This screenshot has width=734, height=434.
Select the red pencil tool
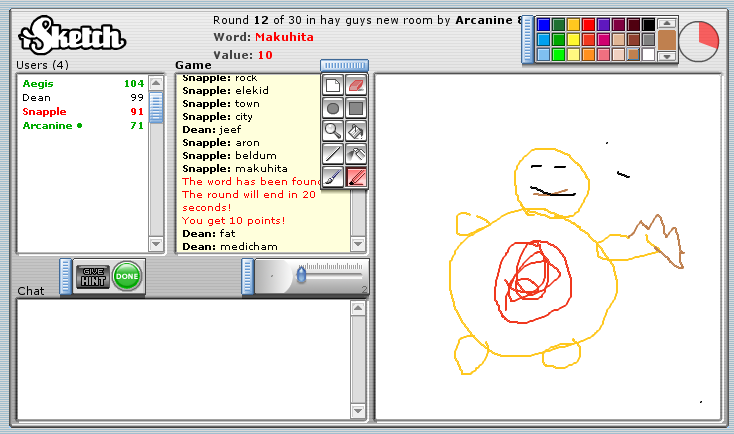pos(356,177)
